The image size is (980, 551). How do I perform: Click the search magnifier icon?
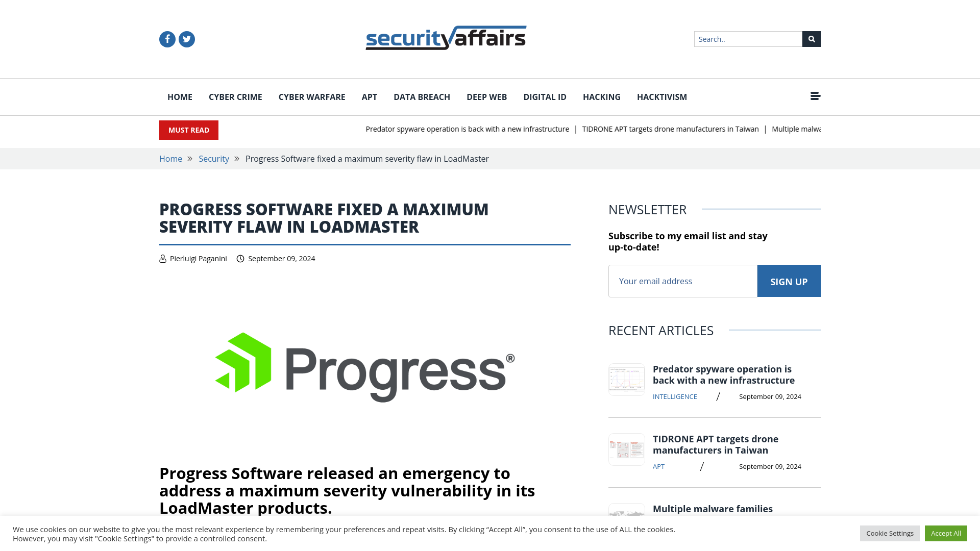[811, 39]
